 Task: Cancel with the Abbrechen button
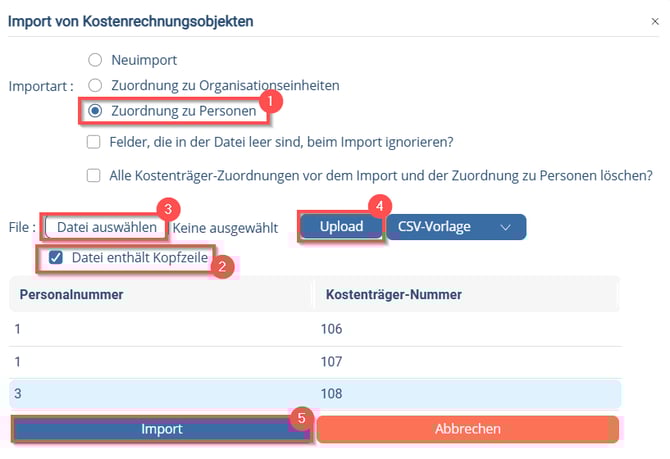click(x=468, y=428)
